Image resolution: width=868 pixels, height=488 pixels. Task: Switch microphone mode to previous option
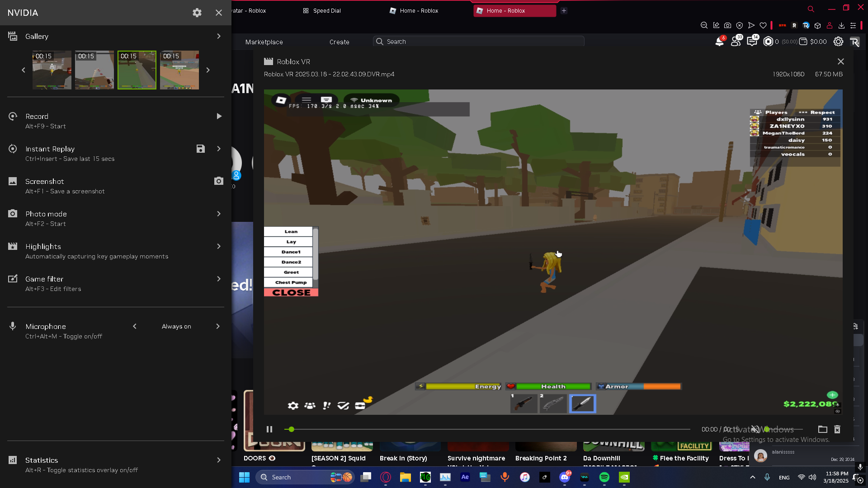[x=134, y=326]
